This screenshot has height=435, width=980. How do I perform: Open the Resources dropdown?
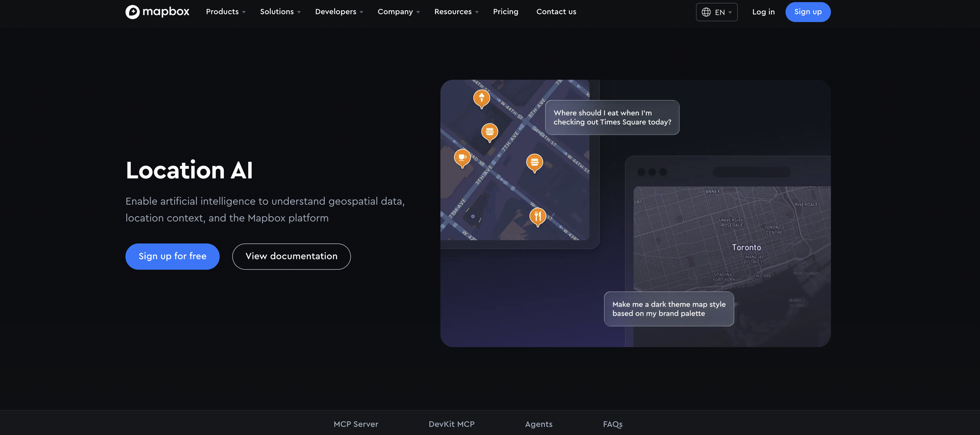coord(457,12)
